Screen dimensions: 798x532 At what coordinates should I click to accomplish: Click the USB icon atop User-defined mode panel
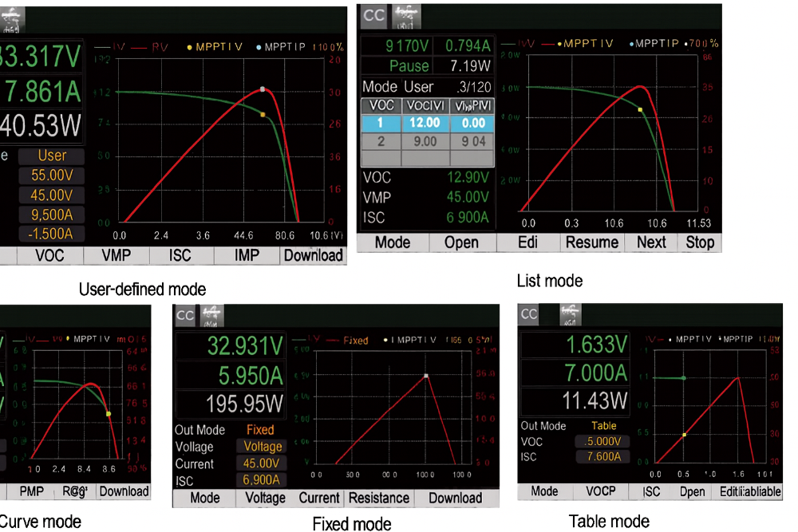tap(14, 17)
